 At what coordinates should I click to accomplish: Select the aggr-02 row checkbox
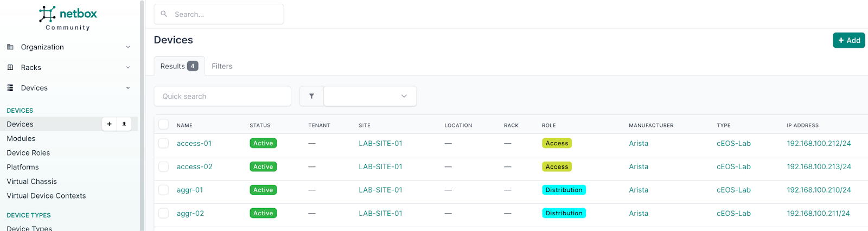[163, 214]
